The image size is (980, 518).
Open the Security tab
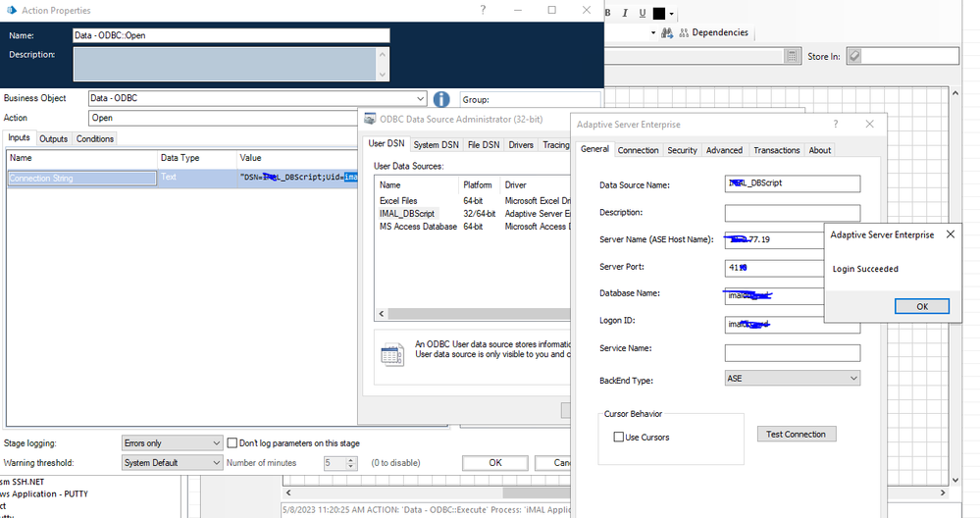click(x=682, y=150)
